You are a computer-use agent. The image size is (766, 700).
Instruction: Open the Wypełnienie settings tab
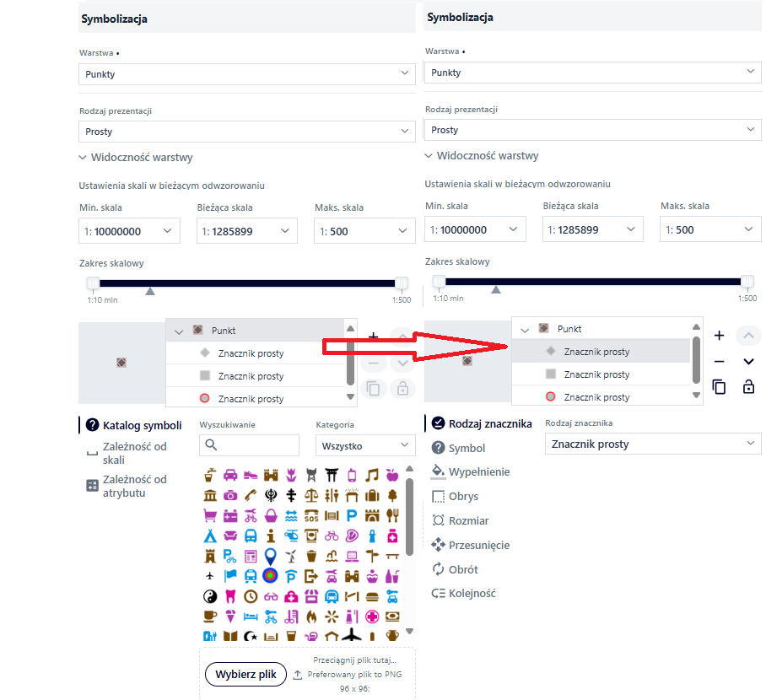click(478, 472)
